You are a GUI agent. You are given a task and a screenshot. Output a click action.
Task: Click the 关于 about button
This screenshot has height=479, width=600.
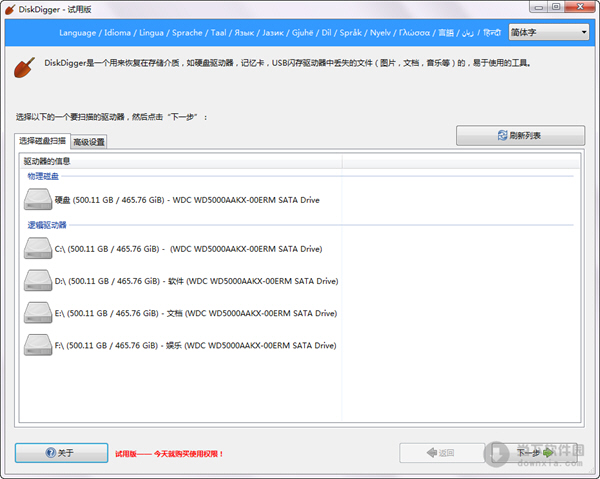[x=61, y=453]
